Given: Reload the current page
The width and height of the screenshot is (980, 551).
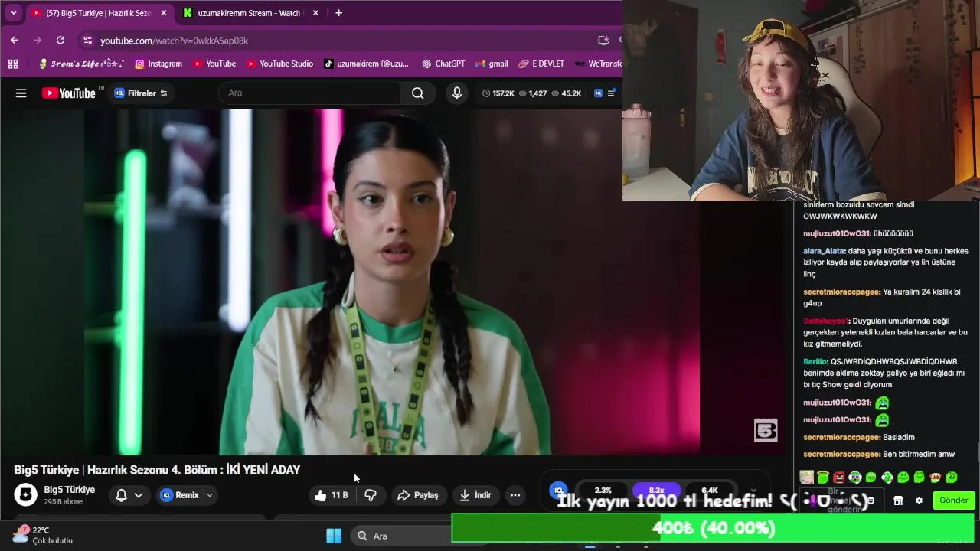Looking at the screenshot, I should (60, 40).
